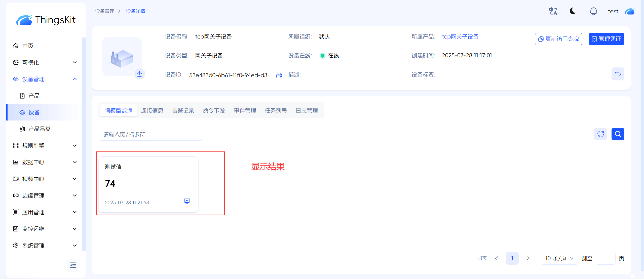The width and height of the screenshot is (644, 279).
Task: Collapse sidebar menu toggle icon
Action: [73, 265]
